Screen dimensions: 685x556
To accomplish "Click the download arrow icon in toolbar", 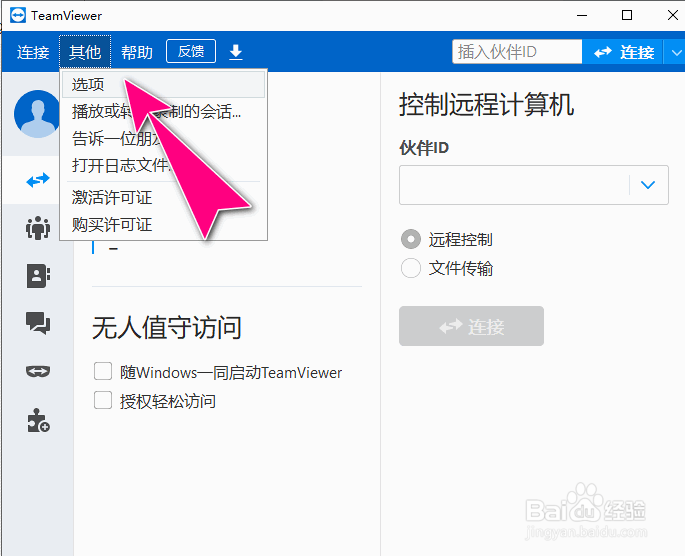I will coord(236,52).
